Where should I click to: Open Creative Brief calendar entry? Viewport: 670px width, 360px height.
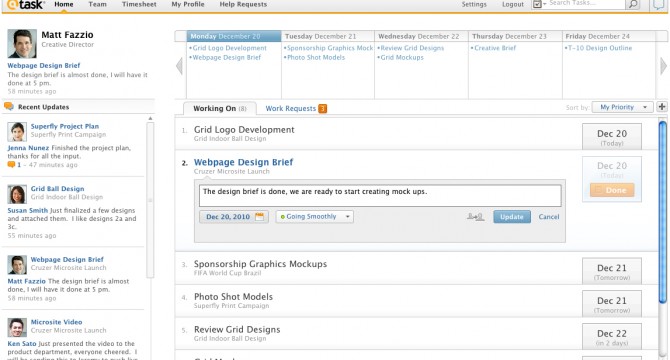(494, 48)
